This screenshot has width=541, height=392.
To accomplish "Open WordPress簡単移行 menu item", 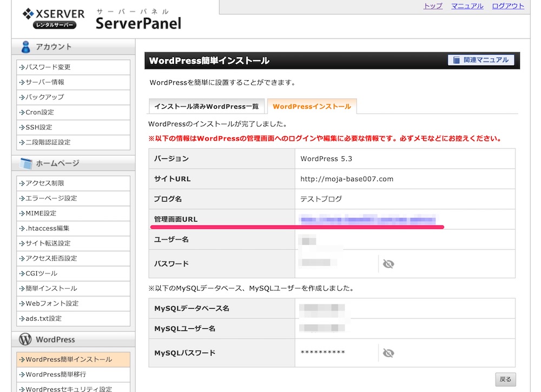I will pos(73,374).
